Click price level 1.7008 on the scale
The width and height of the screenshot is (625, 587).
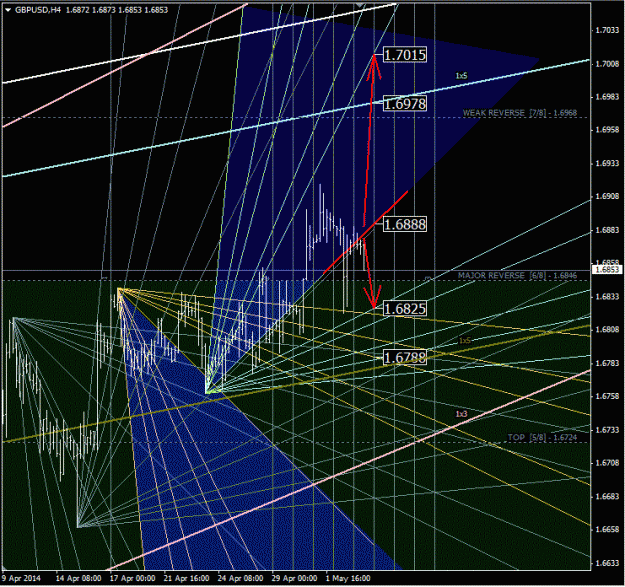click(x=607, y=64)
